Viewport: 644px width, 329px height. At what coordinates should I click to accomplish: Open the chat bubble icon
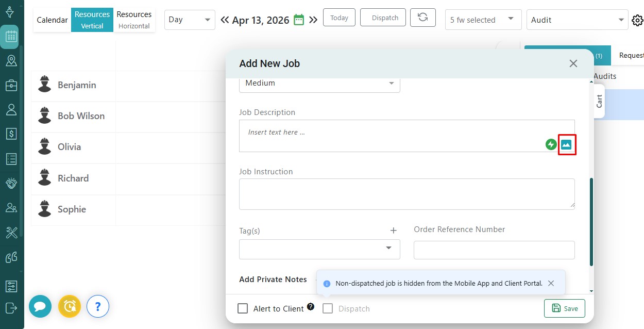pyautogui.click(x=40, y=307)
